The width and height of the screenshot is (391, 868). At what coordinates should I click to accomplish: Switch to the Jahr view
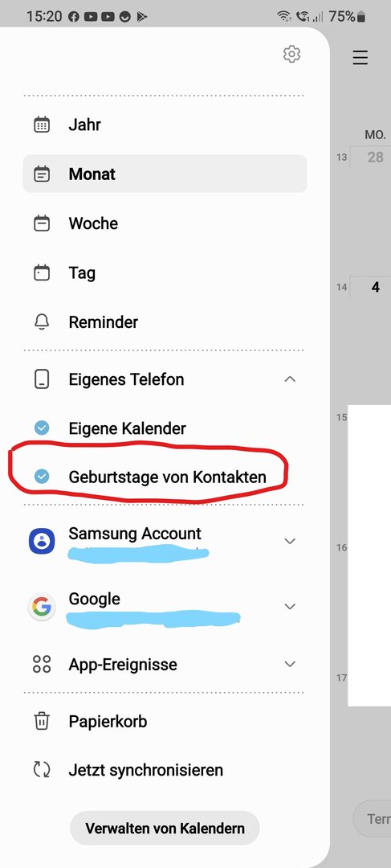point(165,125)
